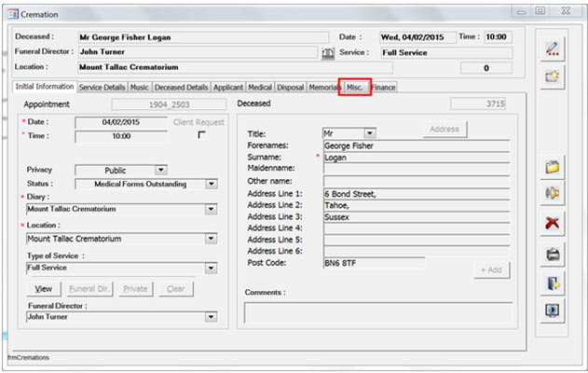
Task: Expand the Privacy dropdown
Action: click(x=160, y=170)
